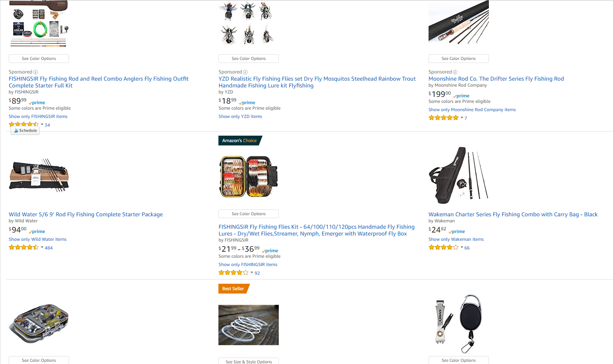Click the Schedule overlay button
Viewport: 613px width, 364px height.
pyautogui.click(x=25, y=130)
